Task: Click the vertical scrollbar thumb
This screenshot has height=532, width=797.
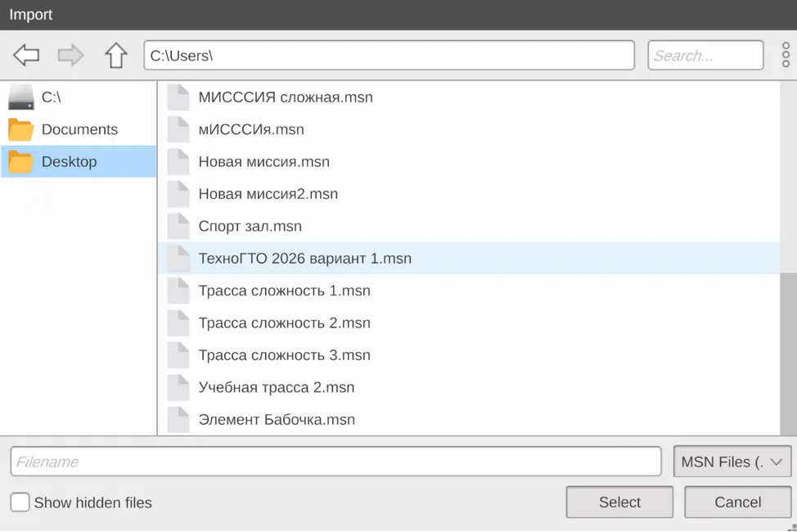Action: [x=788, y=352]
